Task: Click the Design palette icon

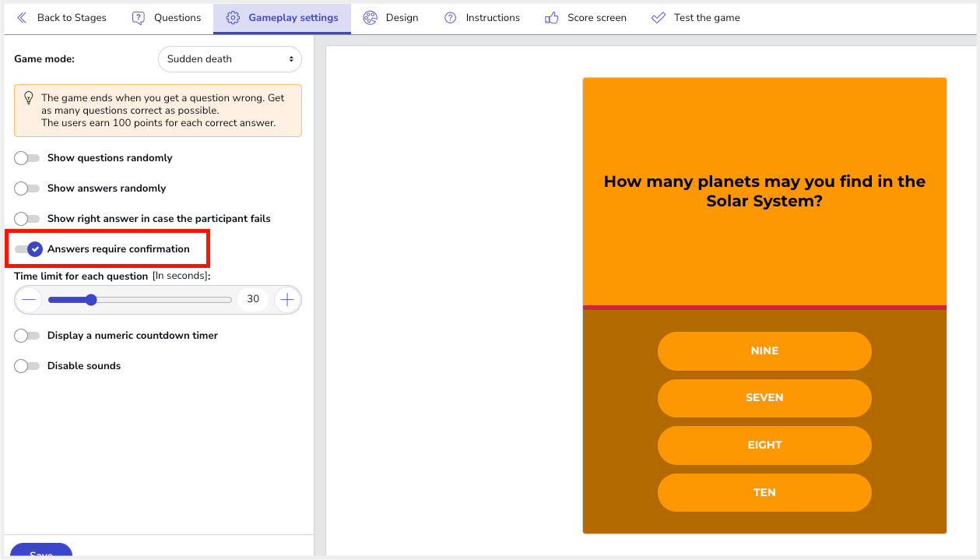Action: [371, 18]
